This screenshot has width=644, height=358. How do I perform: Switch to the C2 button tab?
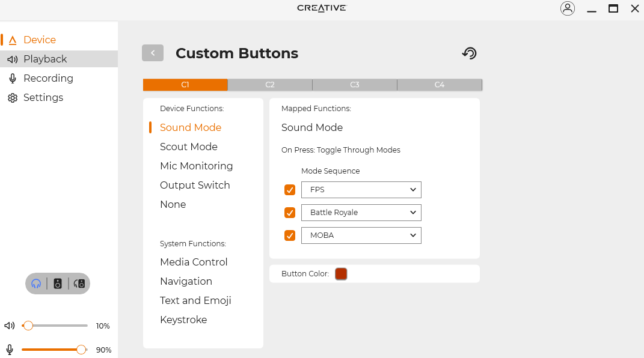(x=270, y=85)
